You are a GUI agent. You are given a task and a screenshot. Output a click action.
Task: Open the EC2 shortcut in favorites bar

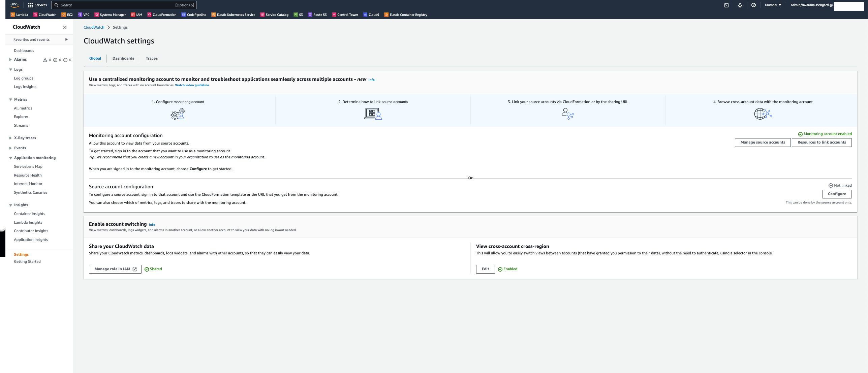click(67, 14)
